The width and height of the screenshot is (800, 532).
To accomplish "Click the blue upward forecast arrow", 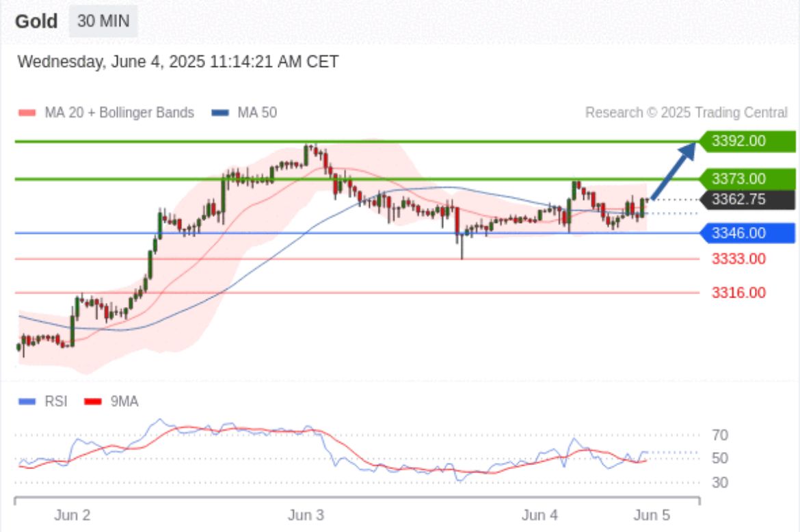I will (674, 170).
